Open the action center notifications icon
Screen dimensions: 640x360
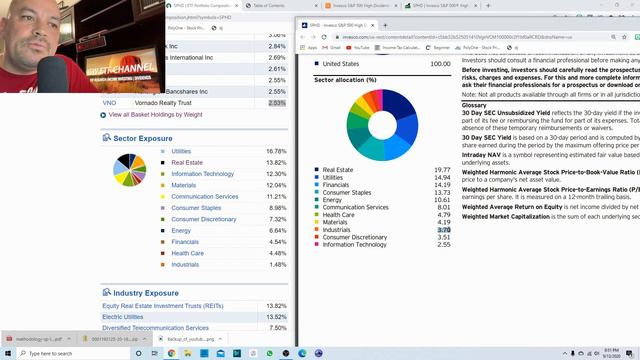point(629,353)
